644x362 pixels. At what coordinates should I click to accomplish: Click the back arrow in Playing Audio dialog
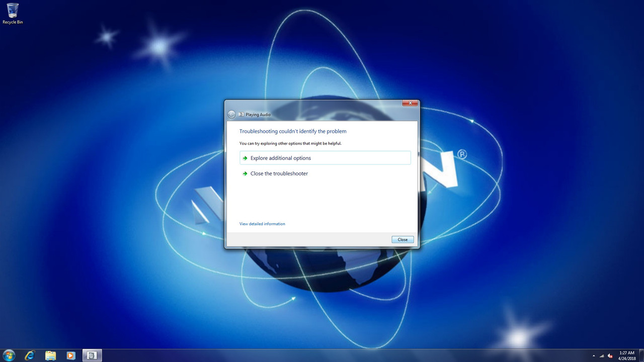[x=231, y=115]
